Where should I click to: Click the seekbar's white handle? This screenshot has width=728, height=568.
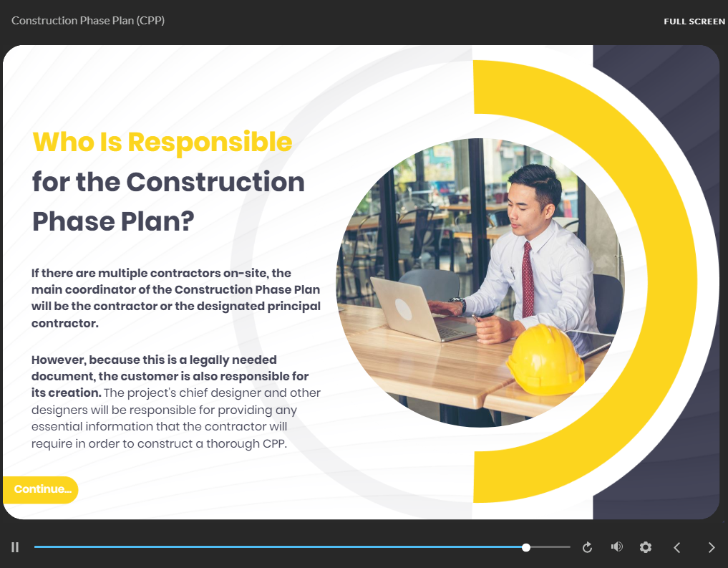pyautogui.click(x=526, y=547)
